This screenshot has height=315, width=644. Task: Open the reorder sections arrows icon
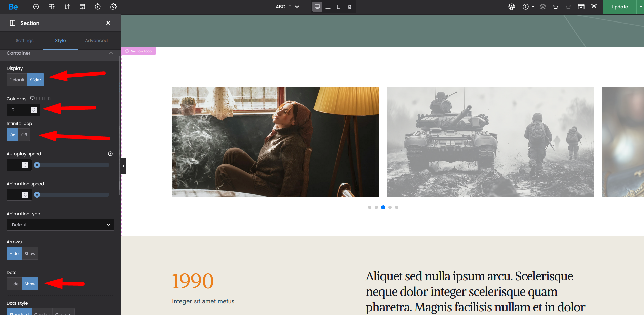67,7
